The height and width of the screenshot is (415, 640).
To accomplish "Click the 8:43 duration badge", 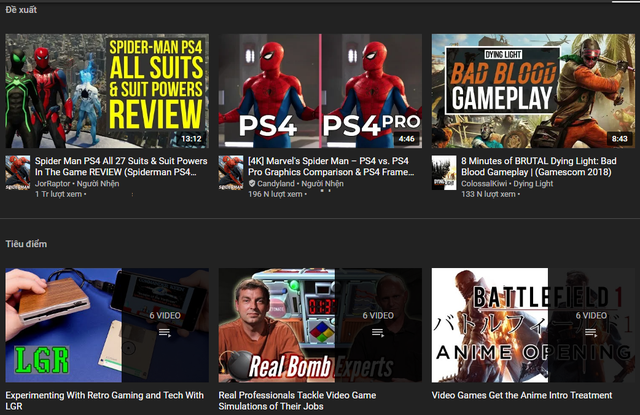I will [620, 139].
